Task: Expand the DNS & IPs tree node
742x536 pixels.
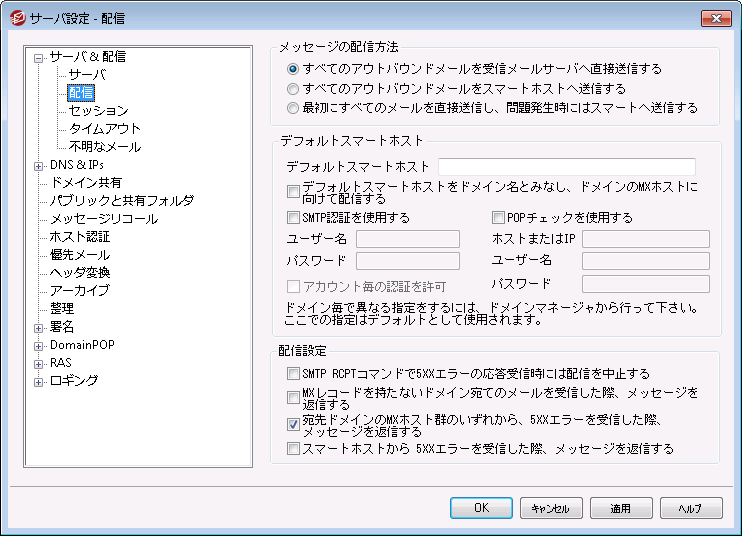Action: [39, 165]
